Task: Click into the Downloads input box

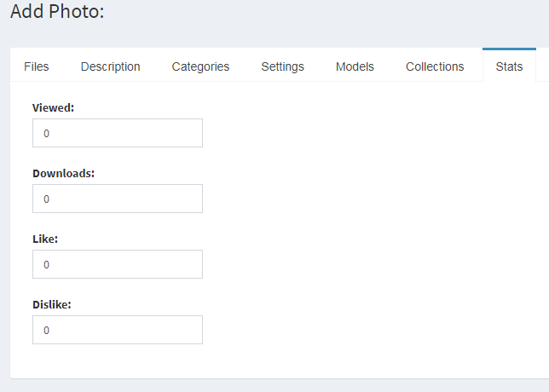Action: pyautogui.click(x=118, y=199)
